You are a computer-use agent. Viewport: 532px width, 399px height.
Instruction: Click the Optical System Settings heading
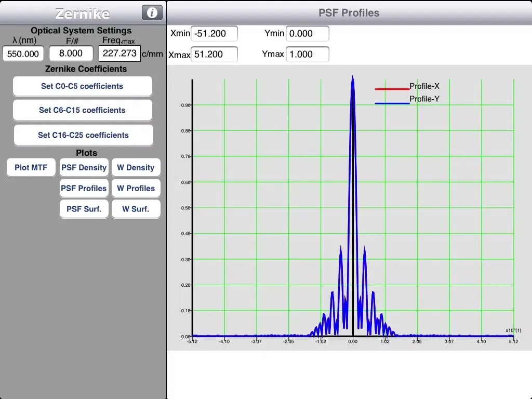81,31
